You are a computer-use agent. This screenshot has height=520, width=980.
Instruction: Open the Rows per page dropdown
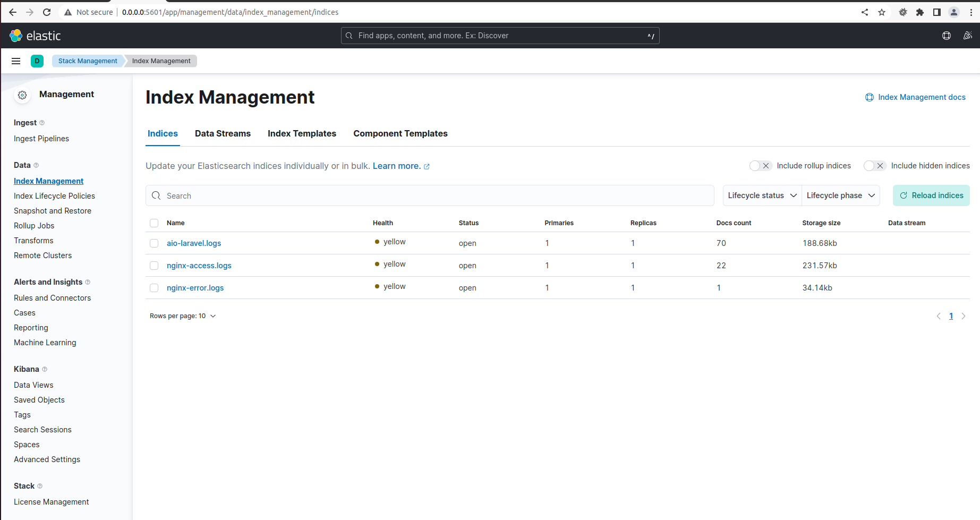click(183, 316)
